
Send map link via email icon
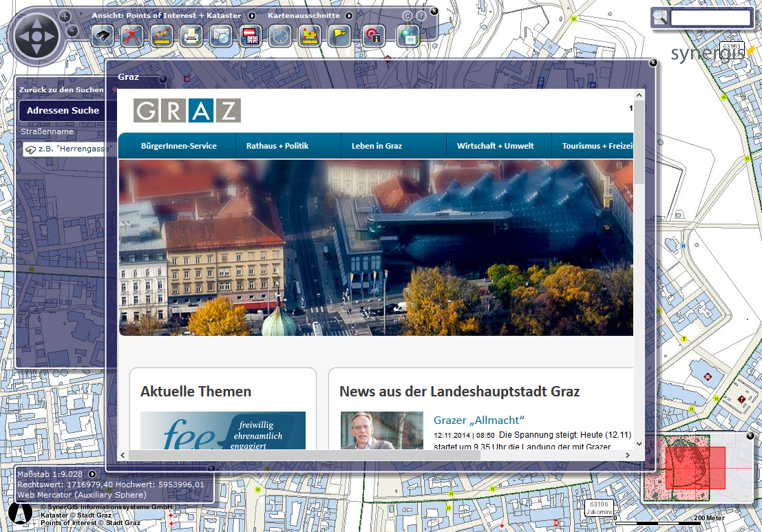[221, 36]
